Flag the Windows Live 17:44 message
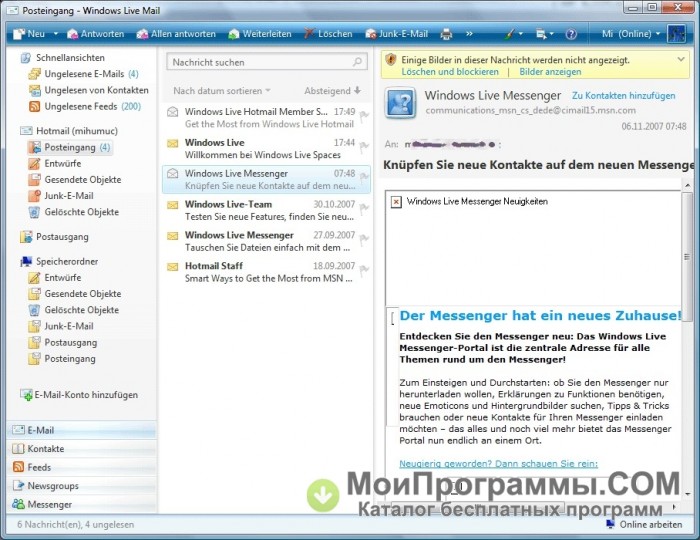Image resolution: width=700 pixels, height=540 pixels. (364, 147)
